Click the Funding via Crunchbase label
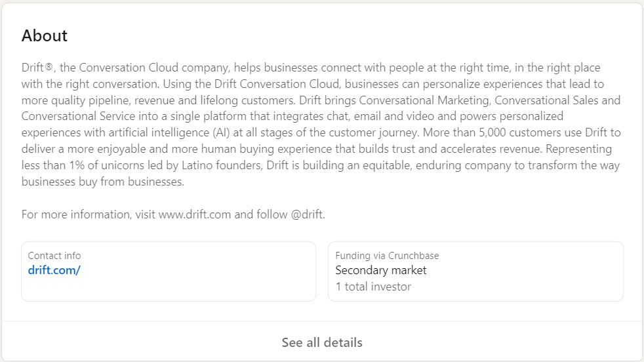 387,256
